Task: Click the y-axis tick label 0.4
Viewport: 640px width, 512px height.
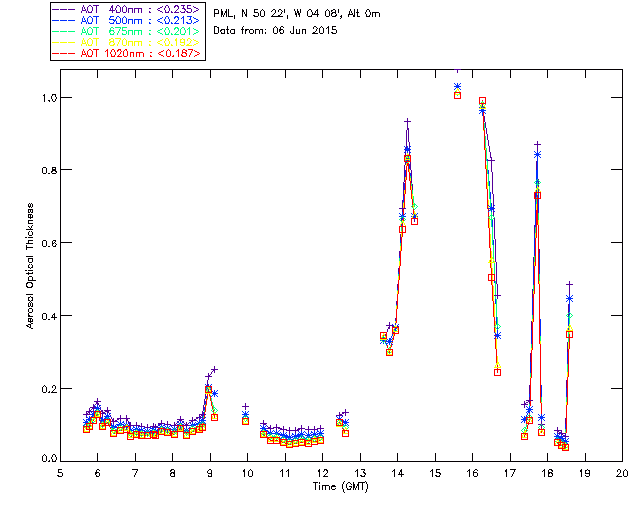Action: [x=46, y=316]
